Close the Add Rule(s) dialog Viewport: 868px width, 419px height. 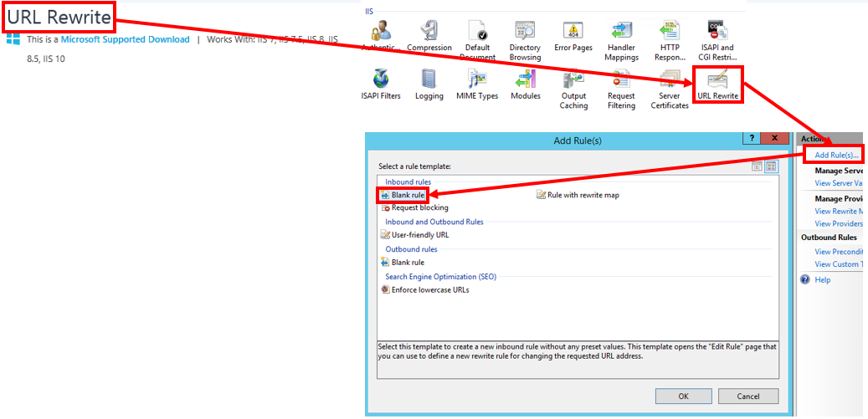point(774,138)
